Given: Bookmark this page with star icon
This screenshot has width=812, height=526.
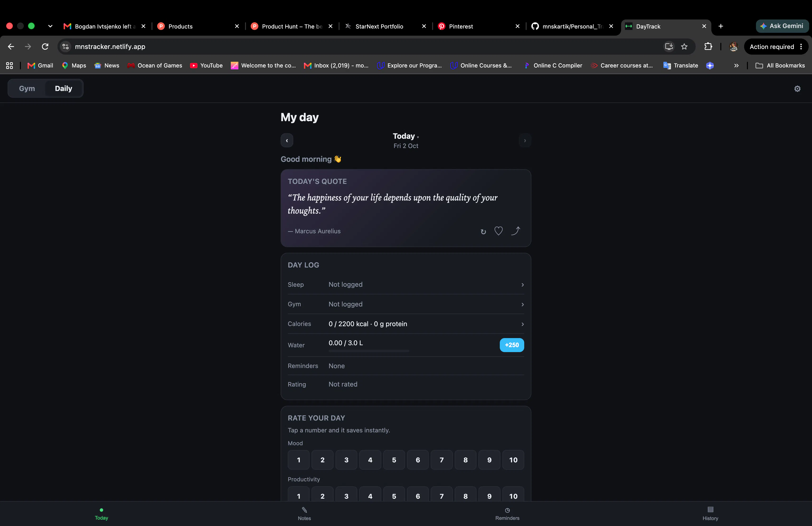Looking at the screenshot, I should point(685,46).
